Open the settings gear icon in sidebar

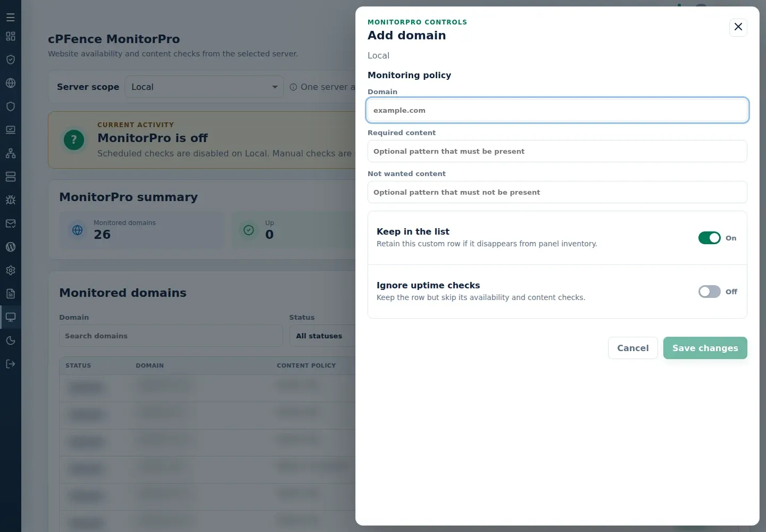pos(11,270)
